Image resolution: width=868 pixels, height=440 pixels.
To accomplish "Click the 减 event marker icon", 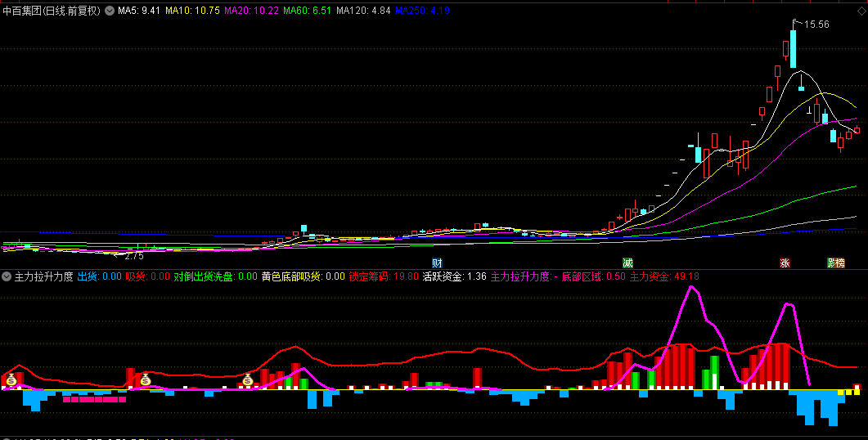I will (x=627, y=263).
